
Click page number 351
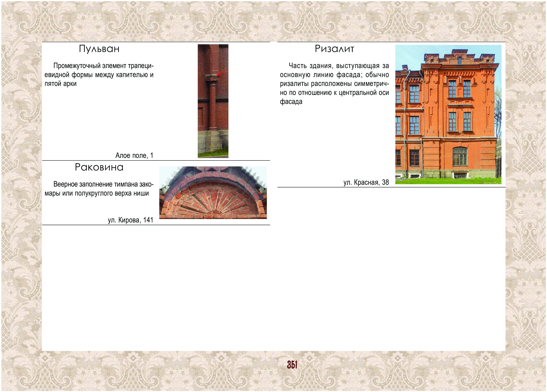292,365
